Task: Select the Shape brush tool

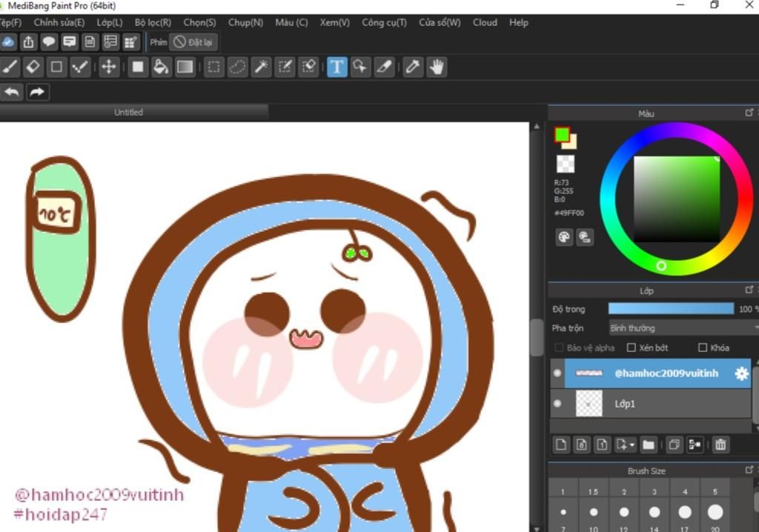Action: (56, 67)
